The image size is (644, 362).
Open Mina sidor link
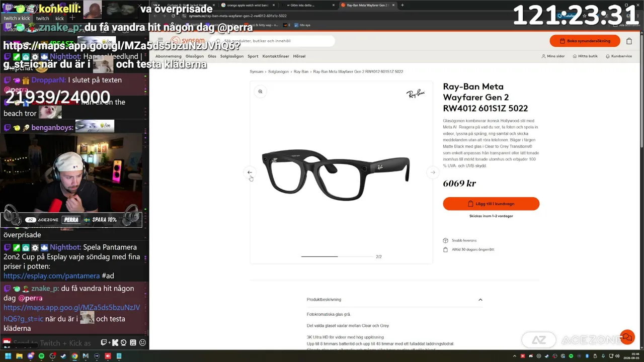pos(553,56)
